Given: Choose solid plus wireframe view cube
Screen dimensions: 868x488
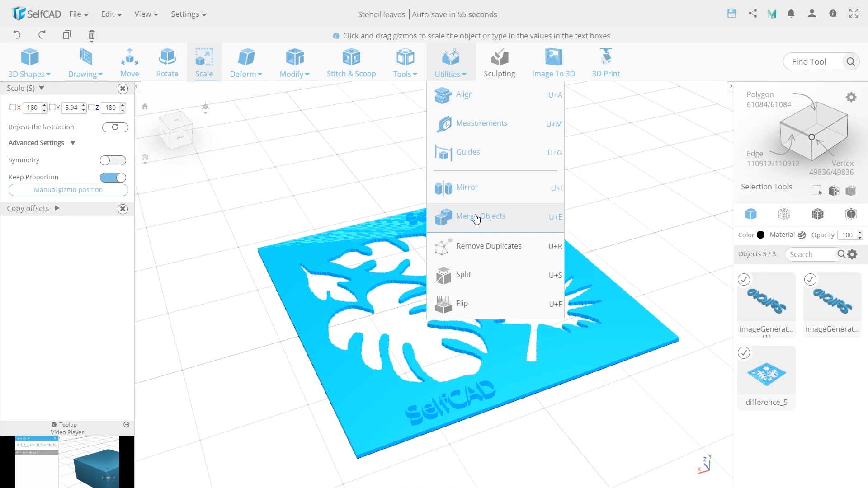Looking at the screenshot, I should (x=817, y=214).
